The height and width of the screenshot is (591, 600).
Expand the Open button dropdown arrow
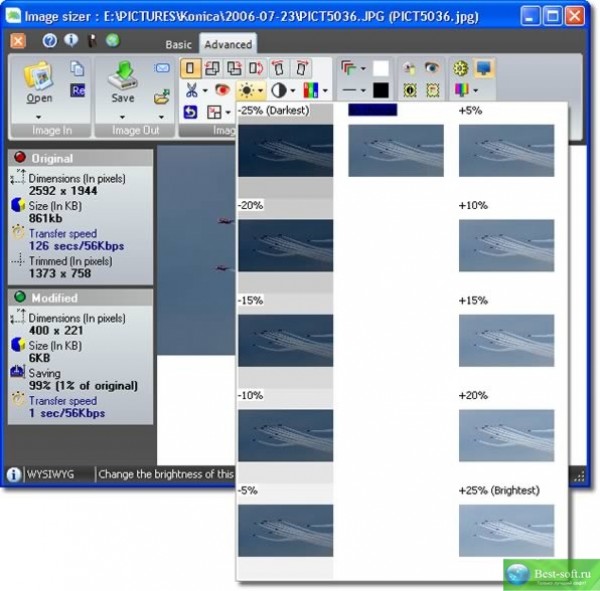(x=38, y=117)
